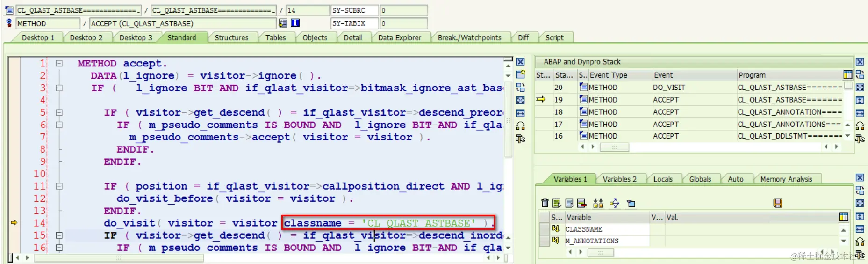Collapse IF block at line 16
The image size is (868, 264).
click(59, 247)
